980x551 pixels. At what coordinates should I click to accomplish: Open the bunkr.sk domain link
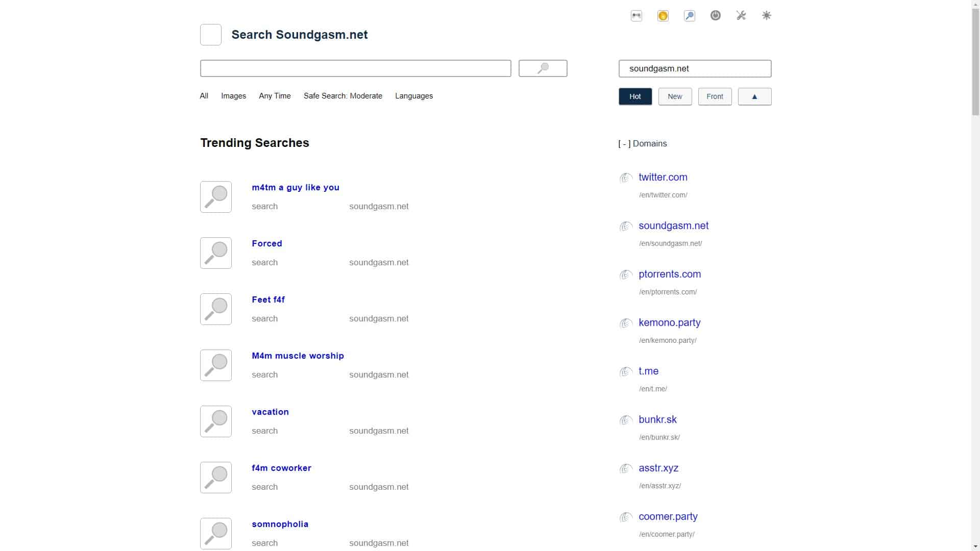pos(657,419)
